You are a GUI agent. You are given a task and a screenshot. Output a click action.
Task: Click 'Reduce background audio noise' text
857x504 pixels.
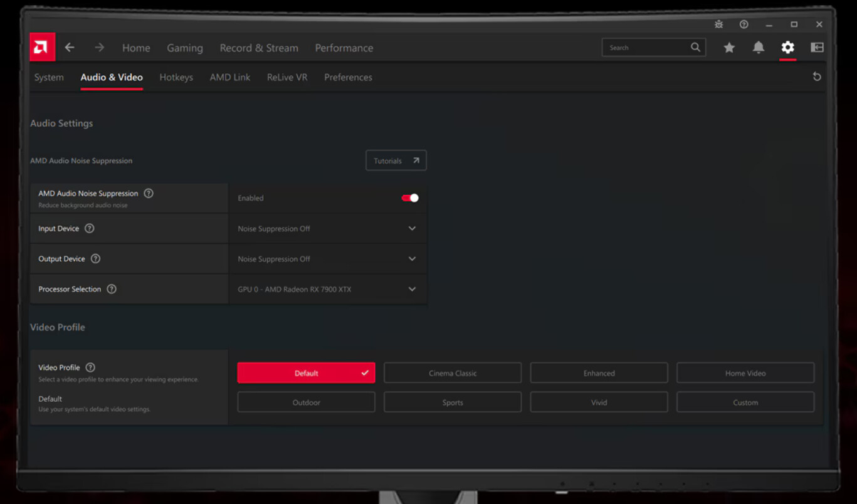pyautogui.click(x=83, y=205)
